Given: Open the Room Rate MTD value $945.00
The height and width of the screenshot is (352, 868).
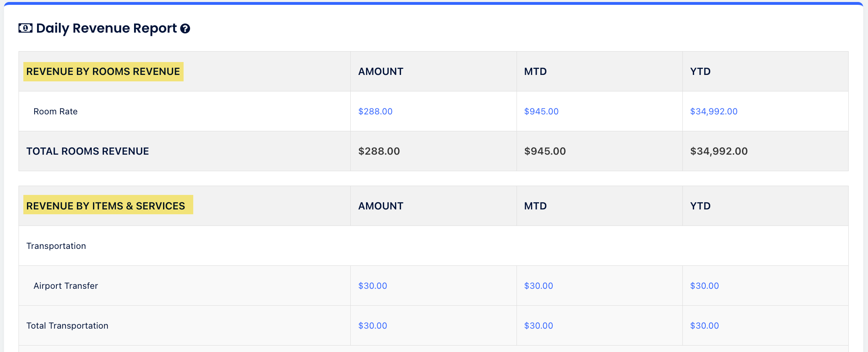Looking at the screenshot, I should pyautogui.click(x=541, y=112).
